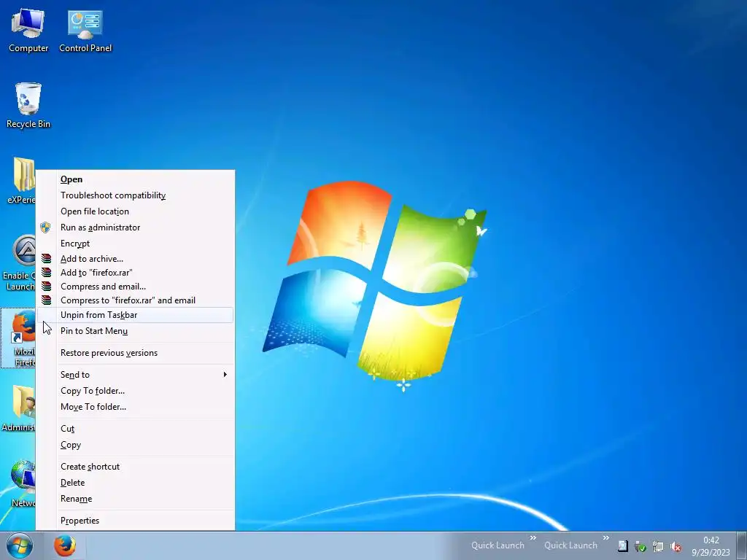The image size is (747, 560).
Task: Select the Recycle Bin icon
Action: (28, 106)
